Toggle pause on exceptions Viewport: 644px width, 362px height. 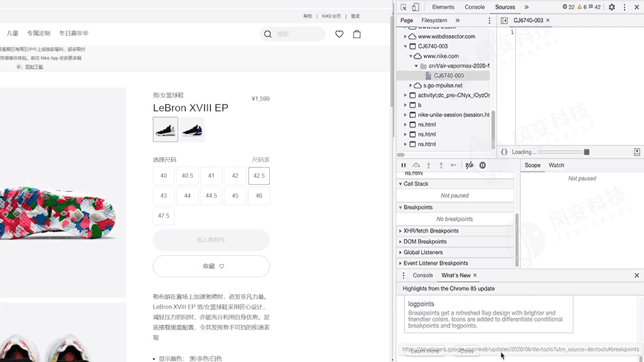click(x=482, y=165)
